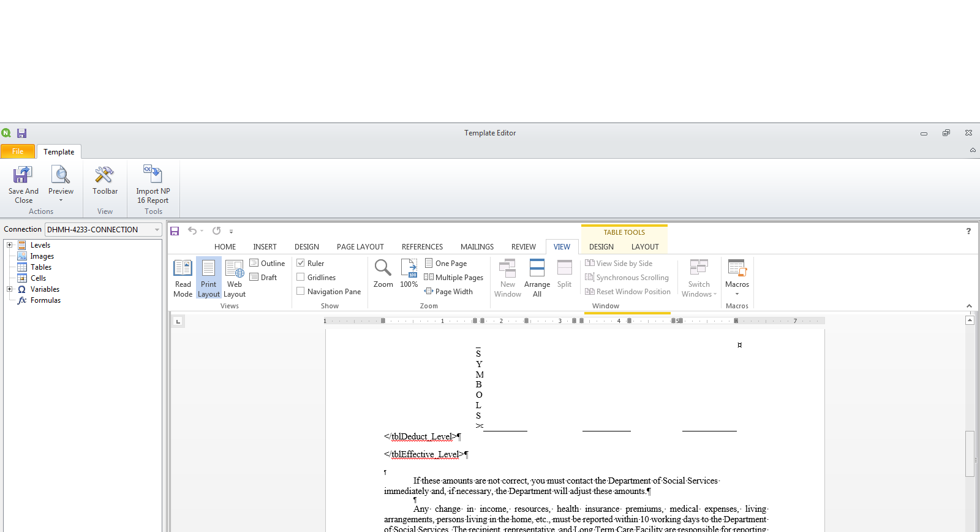The image size is (980, 532).
Task: Set zoom to 100%
Action: (409, 273)
